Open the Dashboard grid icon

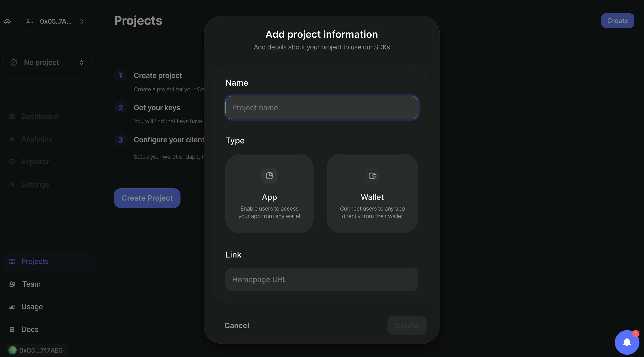point(12,116)
